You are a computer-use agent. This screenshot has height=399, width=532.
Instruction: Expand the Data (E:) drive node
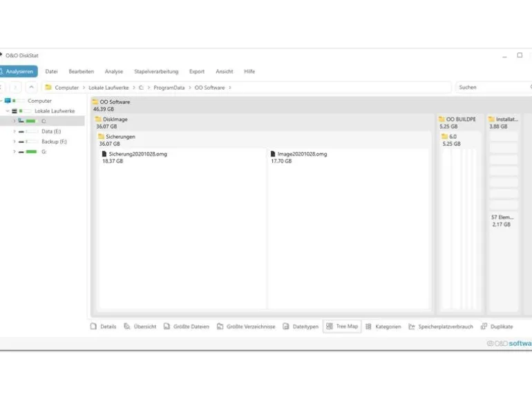pos(15,131)
